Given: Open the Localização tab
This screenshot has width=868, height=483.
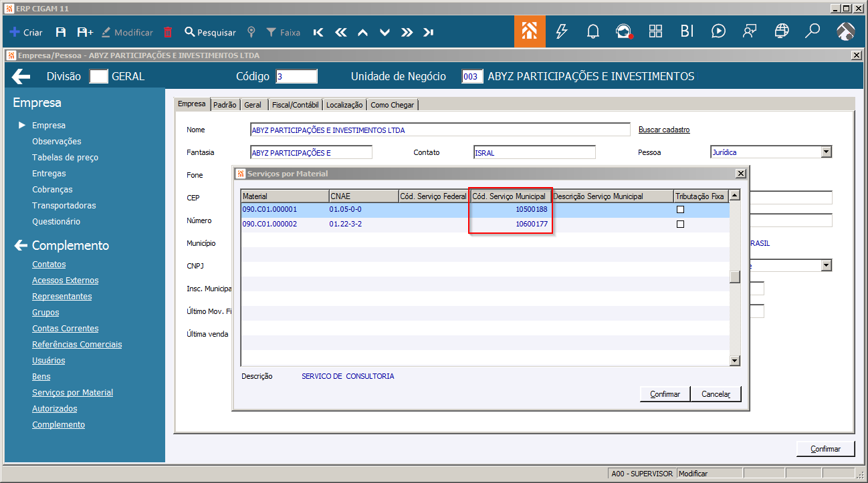Looking at the screenshot, I should tap(344, 105).
